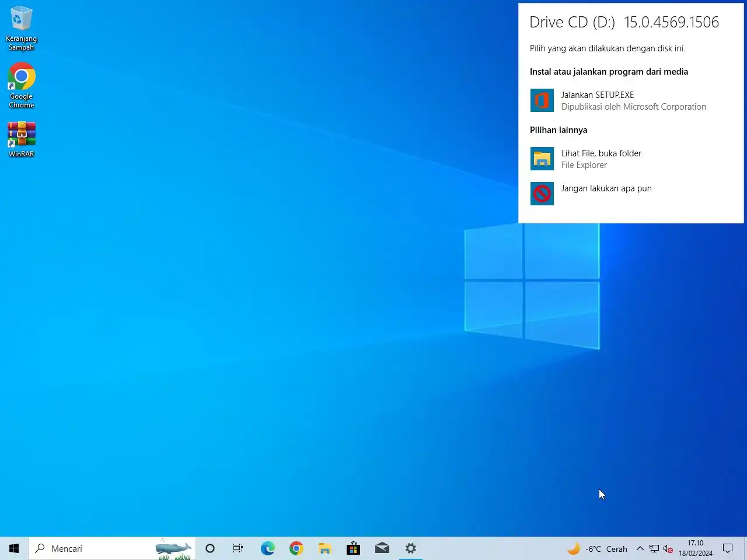Click the Drive CD (D:) notification title
The image size is (747, 560).
(624, 22)
